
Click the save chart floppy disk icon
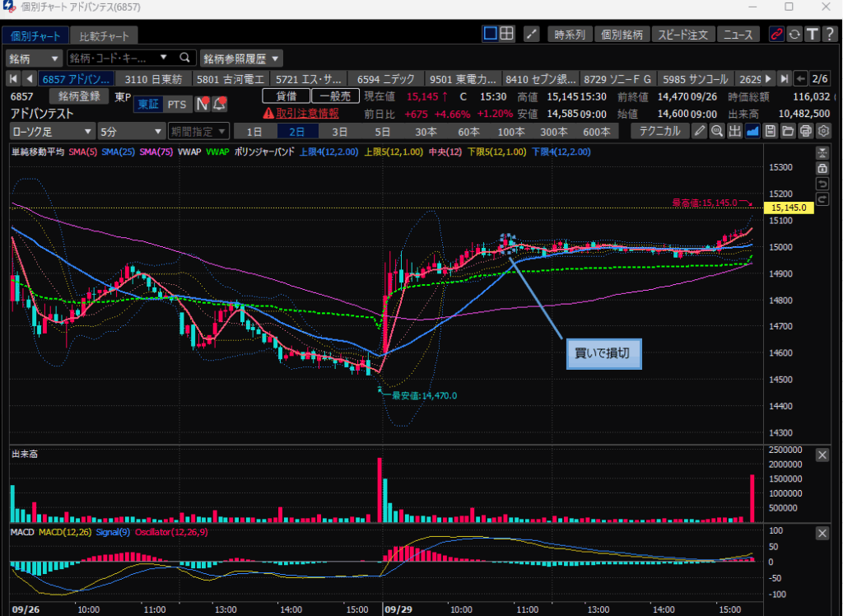(x=770, y=131)
